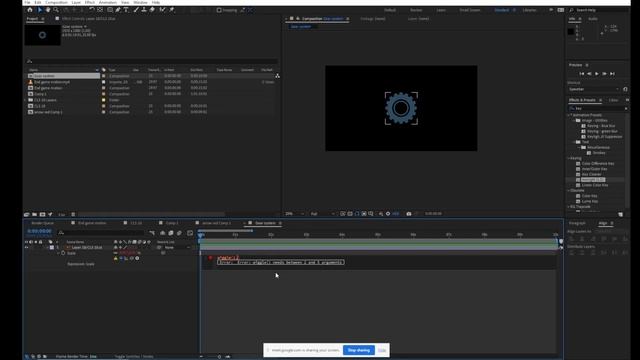The height and width of the screenshot is (360, 640).
Task: Select End game motion composition in Project
Action: click(48, 88)
